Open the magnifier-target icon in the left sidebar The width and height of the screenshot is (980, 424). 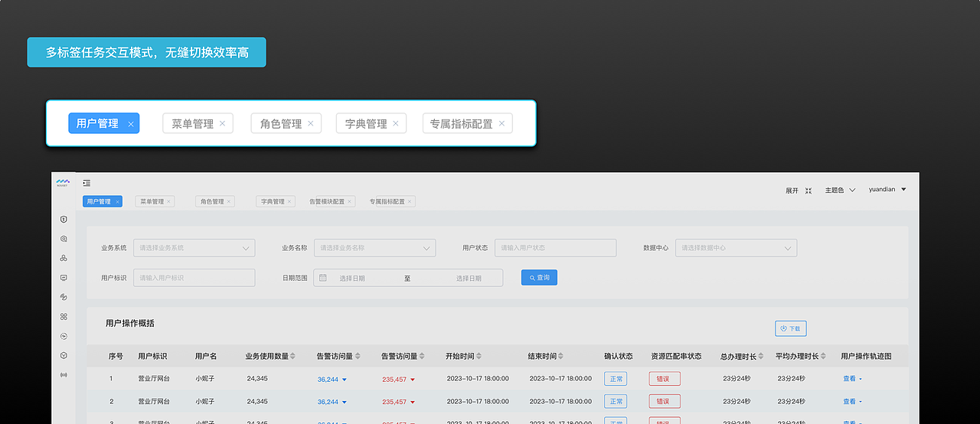coord(64,238)
